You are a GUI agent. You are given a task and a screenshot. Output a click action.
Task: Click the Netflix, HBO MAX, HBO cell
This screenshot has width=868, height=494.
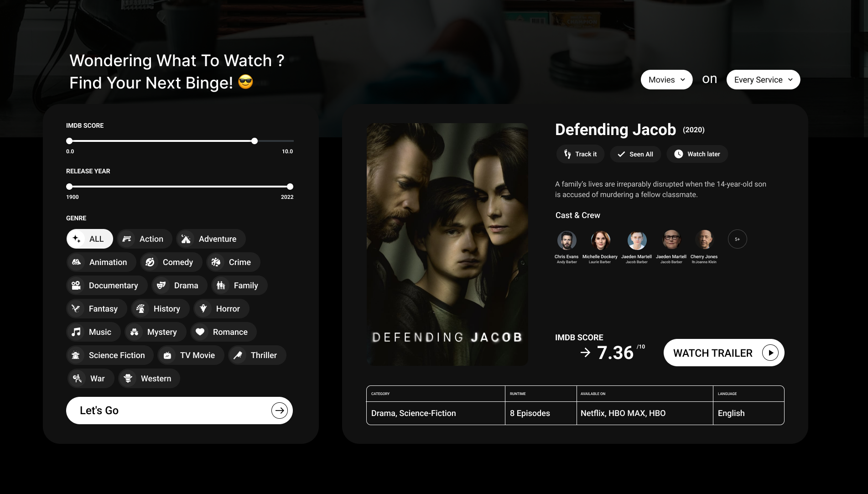(645, 413)
